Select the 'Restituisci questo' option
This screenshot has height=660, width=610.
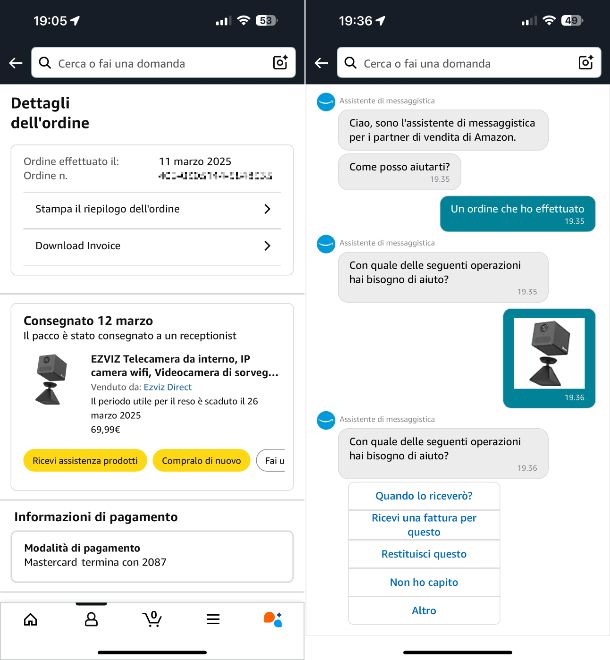[x=424, y=554]
